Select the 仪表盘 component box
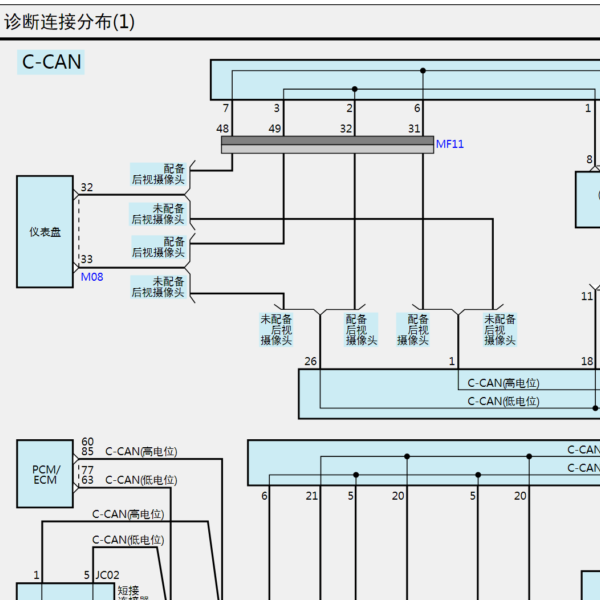 [45, 232]
